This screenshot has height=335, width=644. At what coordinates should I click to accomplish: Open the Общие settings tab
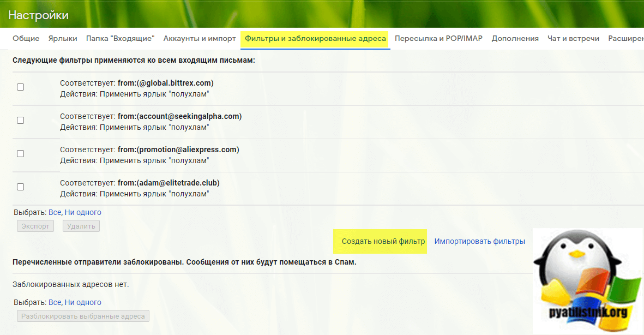coord(26,38)
